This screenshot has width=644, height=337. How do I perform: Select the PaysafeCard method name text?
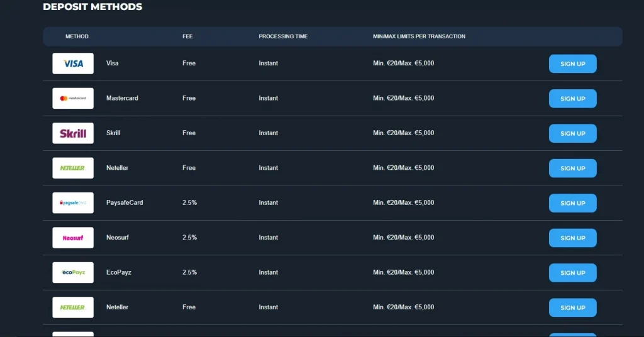(125, 203)
